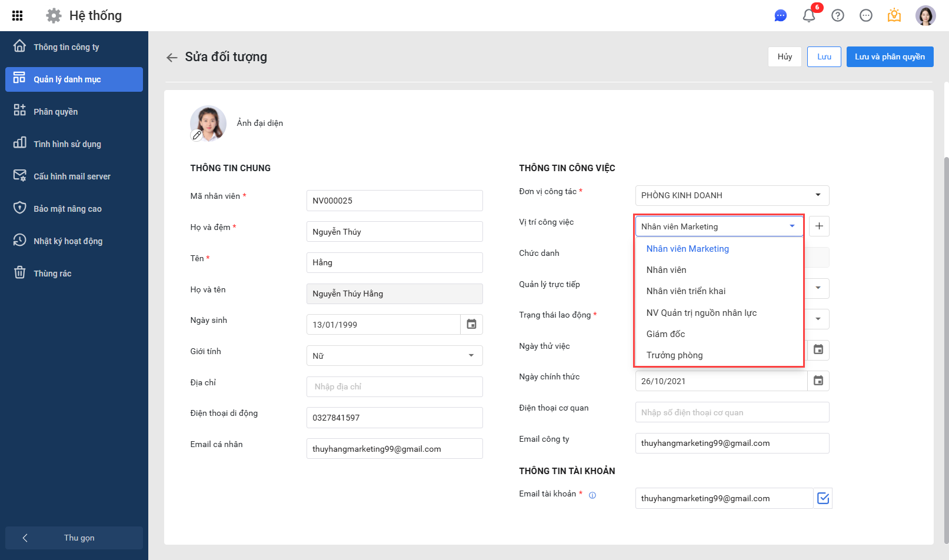The image size is (949, 560).
Task: Collapse the sidebar with Thu gọn
Action: [x=74, y=538]
